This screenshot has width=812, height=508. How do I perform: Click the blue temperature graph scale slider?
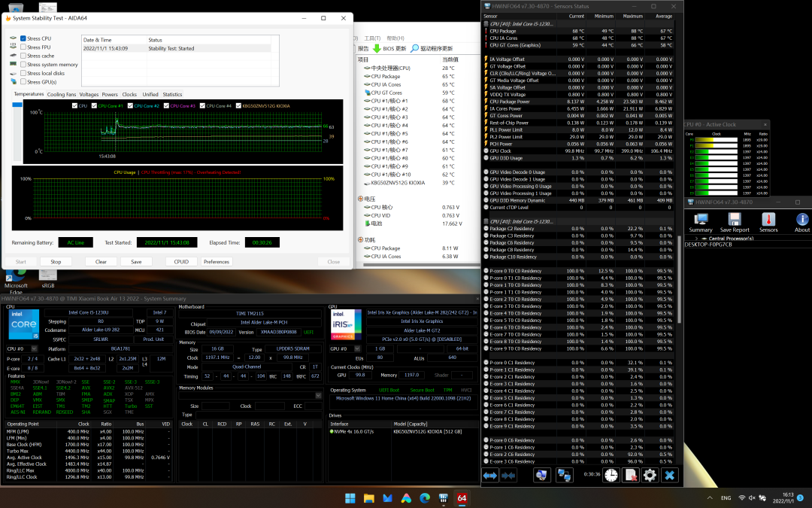[x=17, y=105]
